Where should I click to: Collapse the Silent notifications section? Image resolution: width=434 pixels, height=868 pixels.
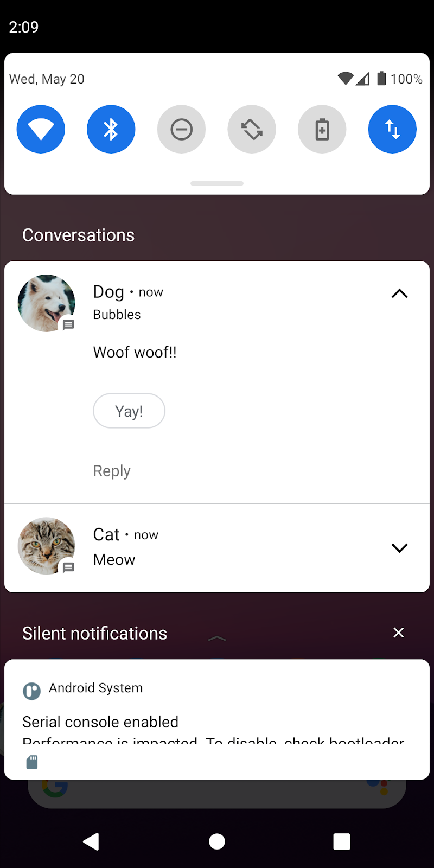coord(216,638)
